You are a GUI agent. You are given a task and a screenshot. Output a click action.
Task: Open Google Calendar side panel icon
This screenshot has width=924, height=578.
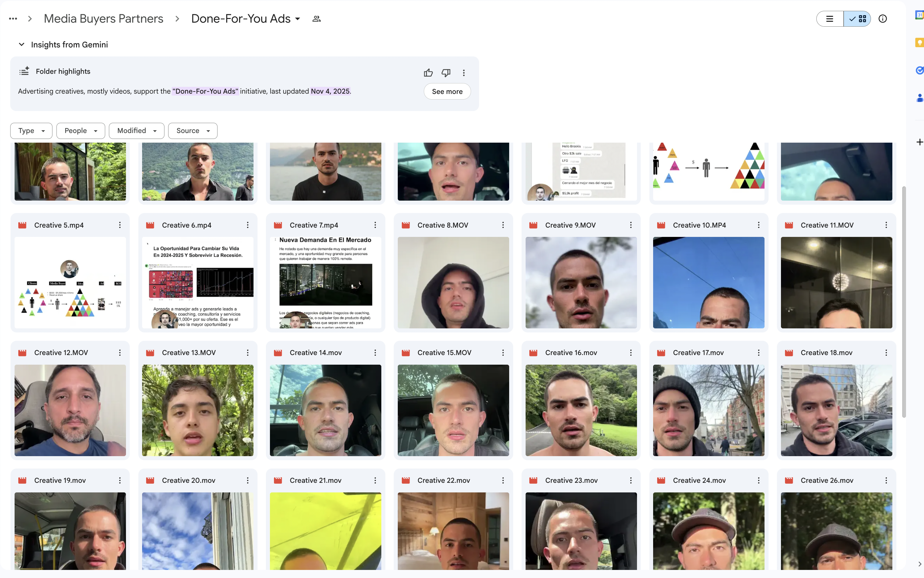click(x=919, y=15)
